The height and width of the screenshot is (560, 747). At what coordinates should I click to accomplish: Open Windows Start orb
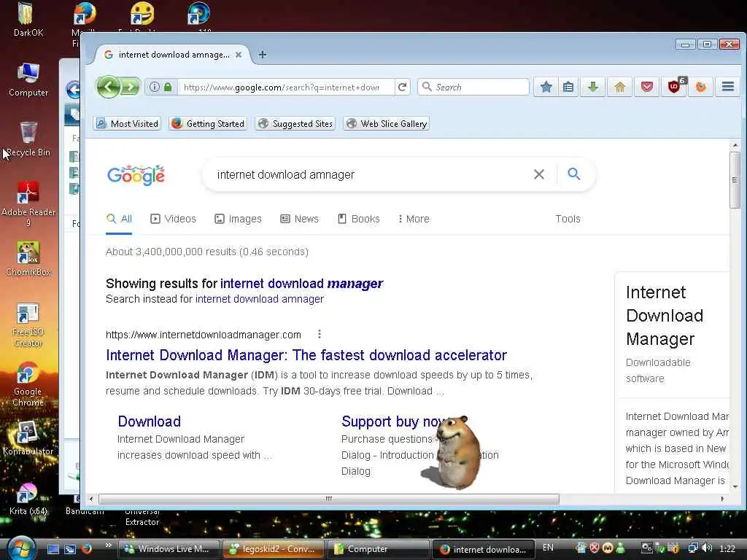[21, 548]
